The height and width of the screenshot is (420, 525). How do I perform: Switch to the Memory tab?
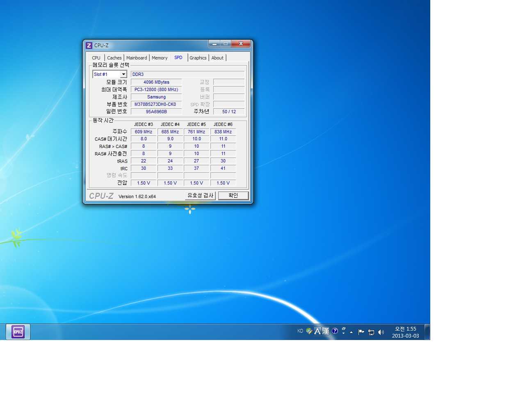160,58
